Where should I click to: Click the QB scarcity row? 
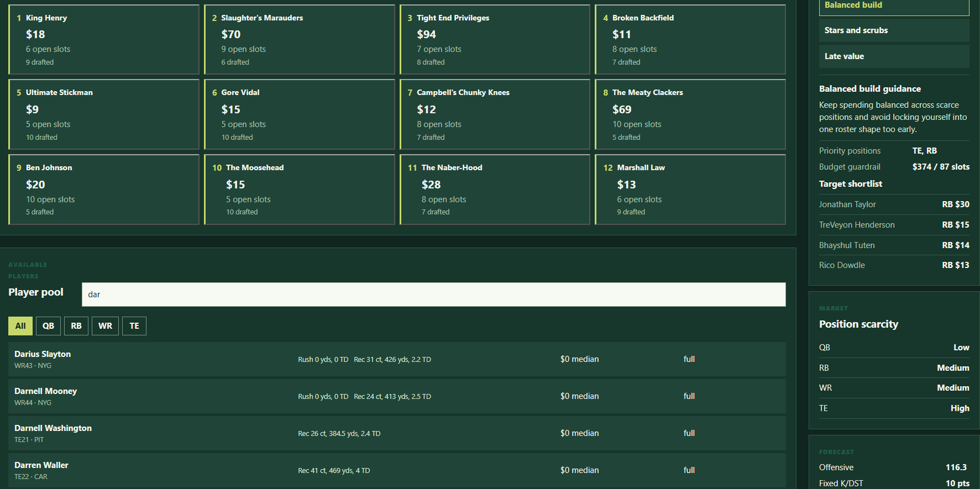click(894, 348)
